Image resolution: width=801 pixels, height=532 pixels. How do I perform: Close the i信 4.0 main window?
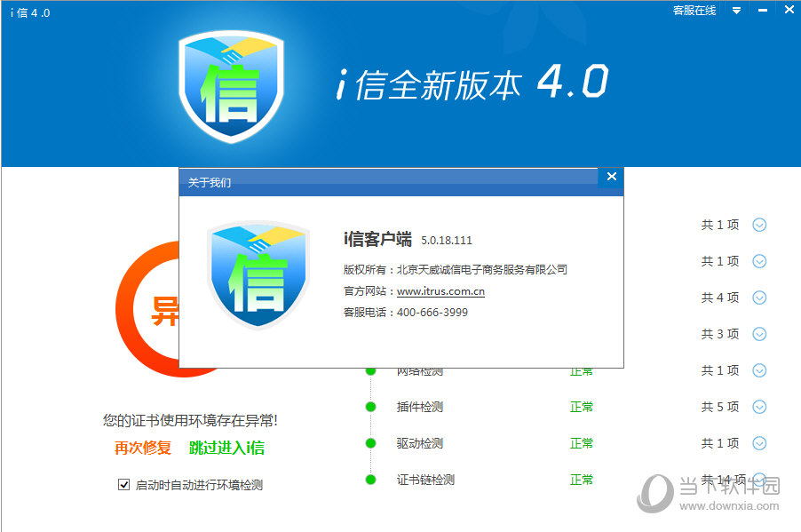tap(789, 10)
